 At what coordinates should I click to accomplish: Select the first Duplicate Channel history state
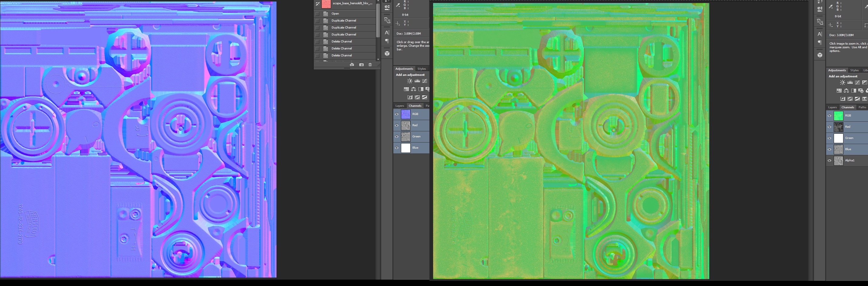pos(345,21)
